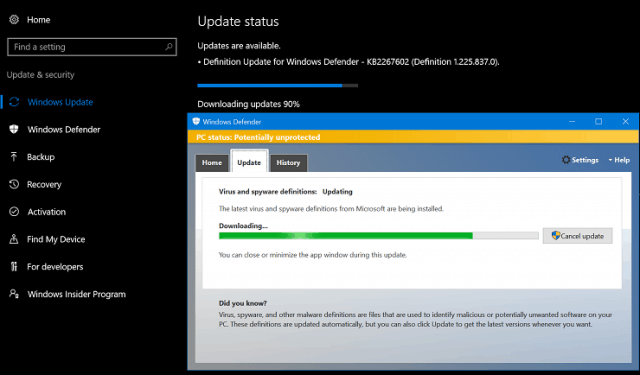The height and width of the screenshot is (375, 640).
Task: Click the Backup up-arrow icon
Action: [x=14, y=157]
